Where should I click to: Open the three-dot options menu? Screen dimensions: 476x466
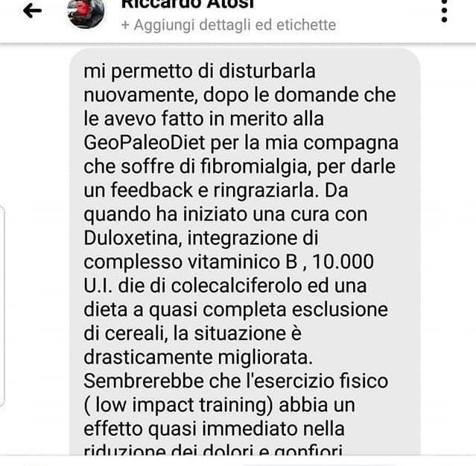[x=444, y=11]
